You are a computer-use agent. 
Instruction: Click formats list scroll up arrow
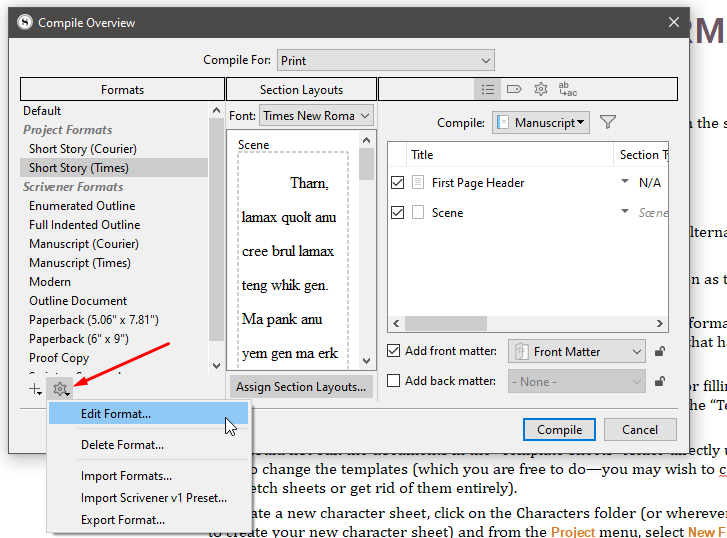[216, 110]
